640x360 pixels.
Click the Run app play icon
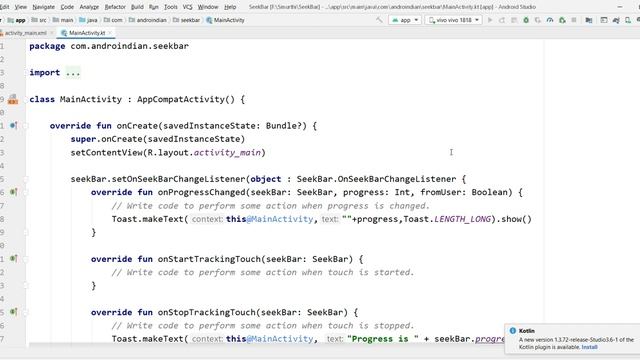pyautogui.click(x=490, y=20)
